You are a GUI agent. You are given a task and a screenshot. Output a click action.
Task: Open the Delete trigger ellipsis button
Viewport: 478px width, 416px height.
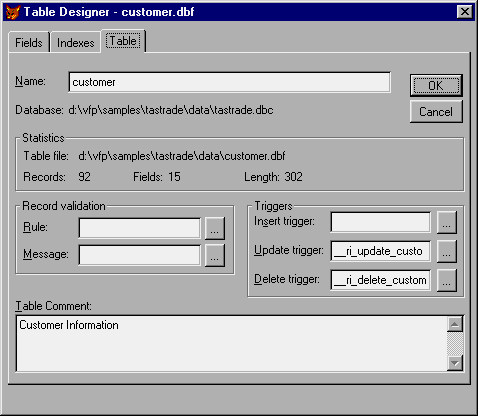pos(447,280)
